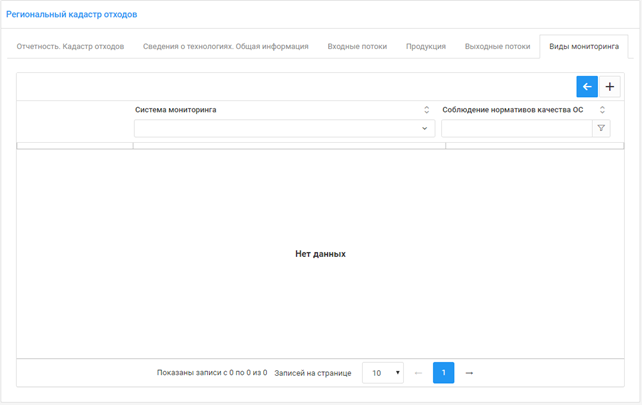Select the Виды мониторинга tab
This screenshot has width=642, height=405.
click(x=583, y=47)
